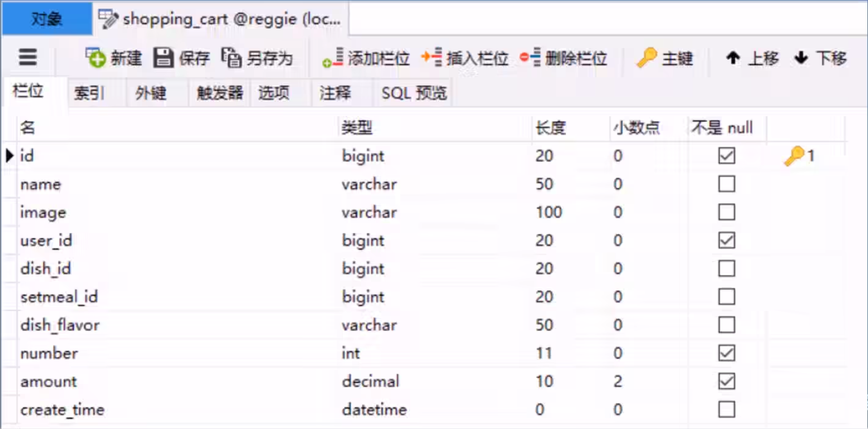
Task: Click the current-row arrow indicator beside id
Action: click(x=10, y=155)
